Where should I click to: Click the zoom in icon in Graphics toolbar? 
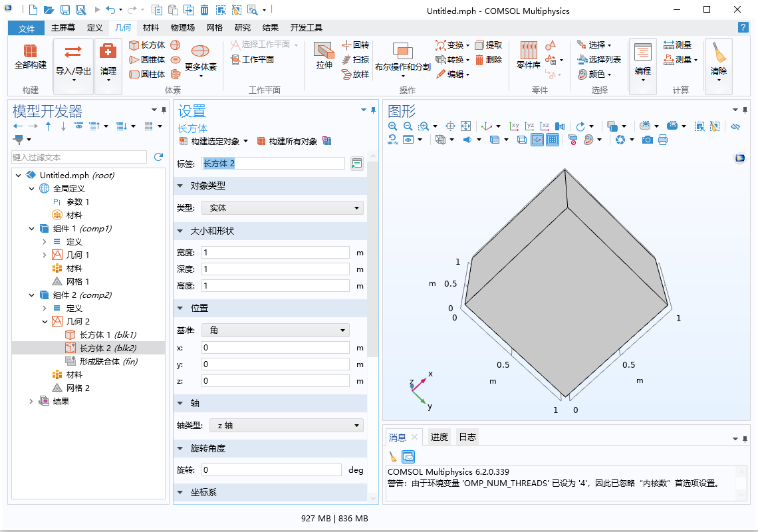pyautogui.click(x=393, y=126)
